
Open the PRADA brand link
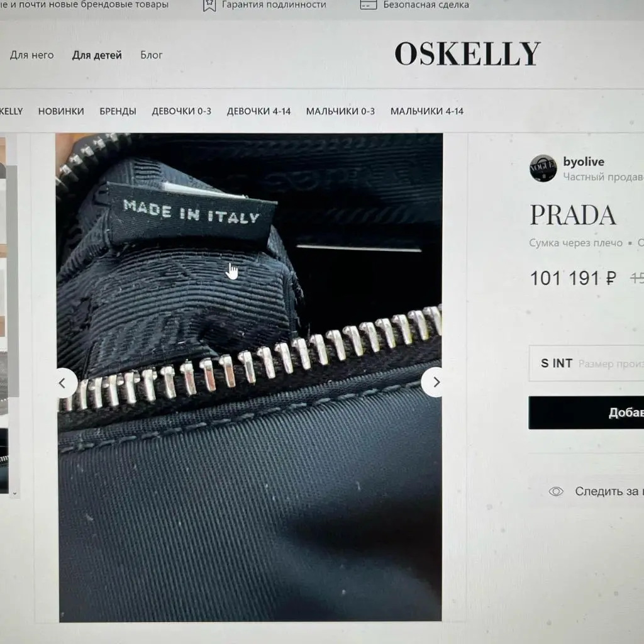click(x=573, y=215)
